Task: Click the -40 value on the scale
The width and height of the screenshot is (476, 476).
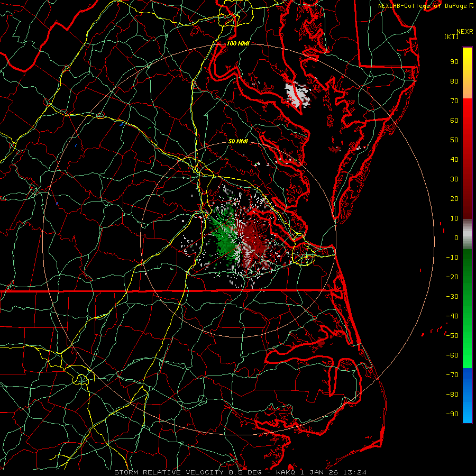Action: 452,316
